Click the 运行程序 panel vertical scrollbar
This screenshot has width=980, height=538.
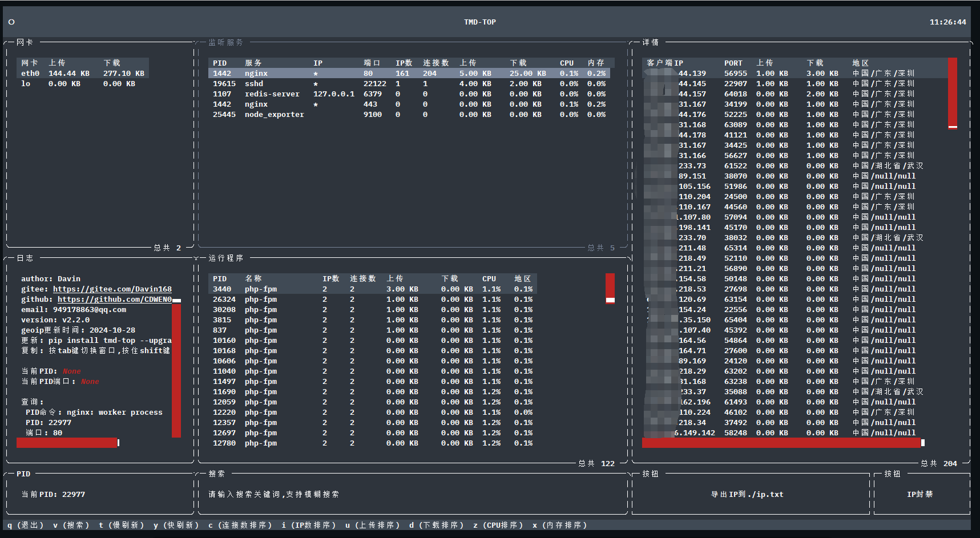610,289
